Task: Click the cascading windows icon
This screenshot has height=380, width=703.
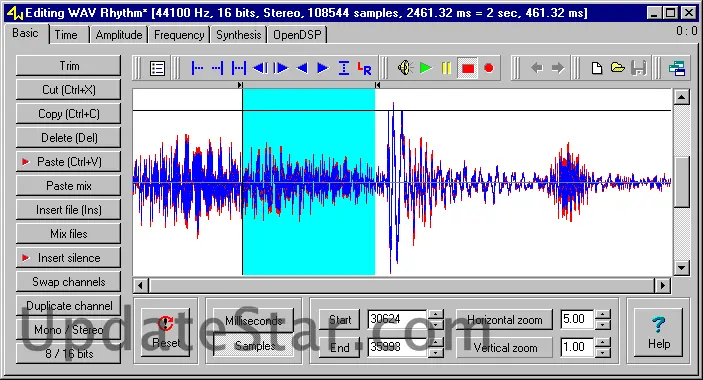Action: tap(677, 68)
